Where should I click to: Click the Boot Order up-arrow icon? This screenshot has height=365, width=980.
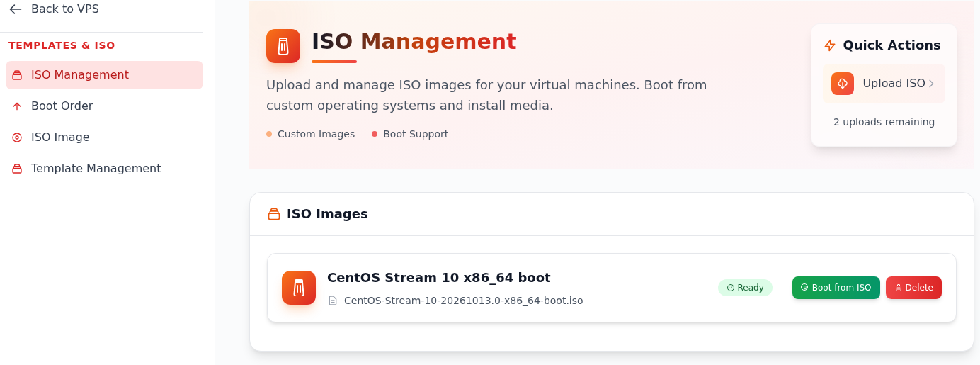pyautogui.click(x=17, y=106)
